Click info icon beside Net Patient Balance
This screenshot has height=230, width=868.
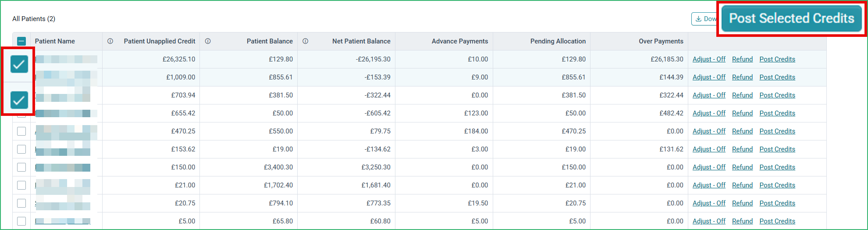(x=305, y=41)
